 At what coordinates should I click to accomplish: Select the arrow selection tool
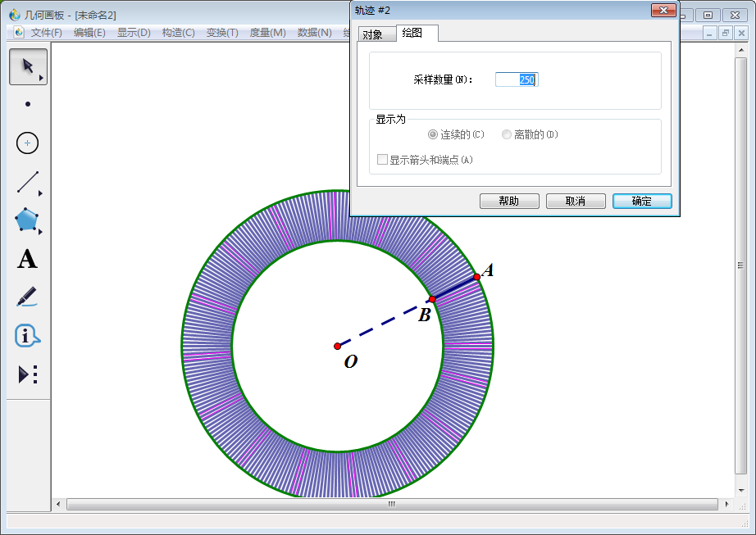click(28, 66)
